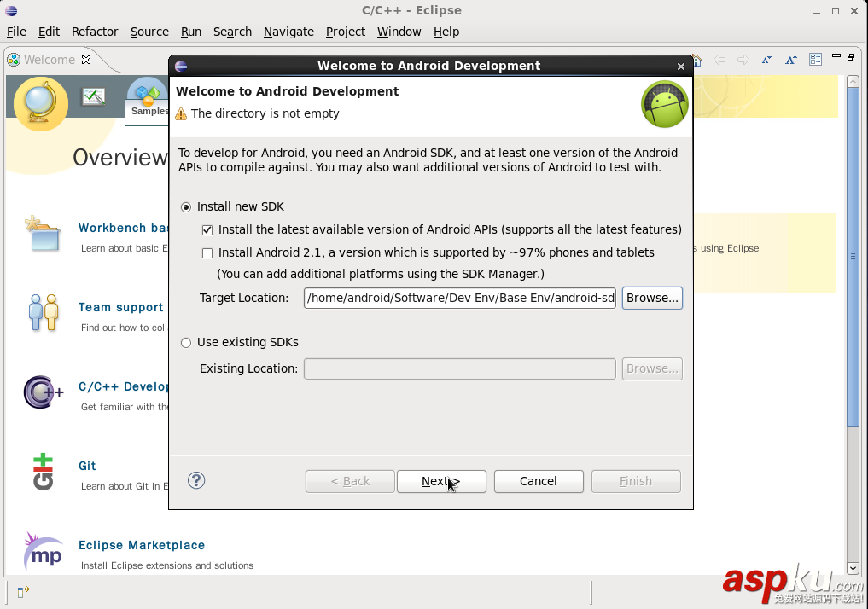Open the Git link on Welcome page

pos(87,466)
